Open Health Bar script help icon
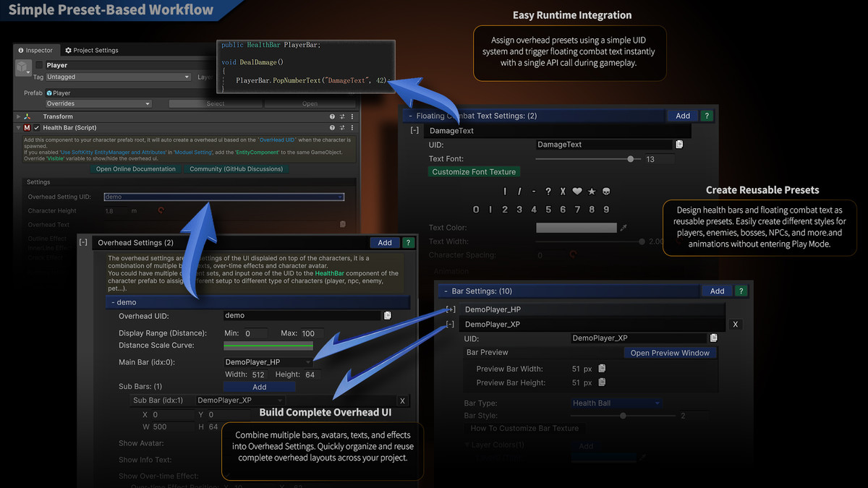The height and width of the screenshot is (488, 868). (x=333, y=127)
